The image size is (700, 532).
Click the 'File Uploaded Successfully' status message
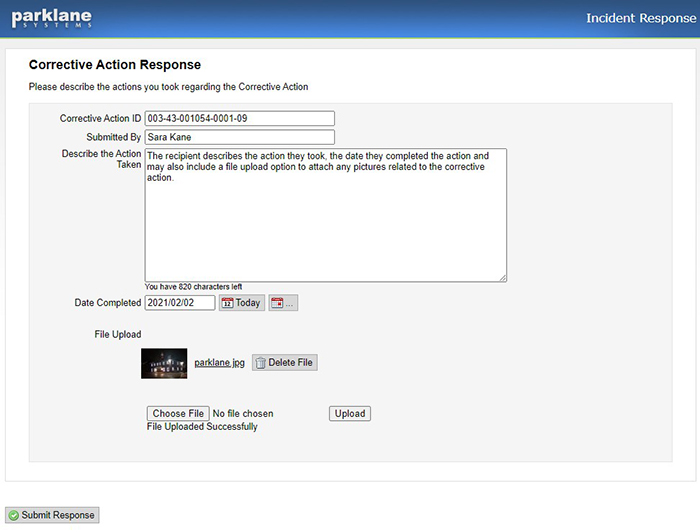[x=202, y=427]
